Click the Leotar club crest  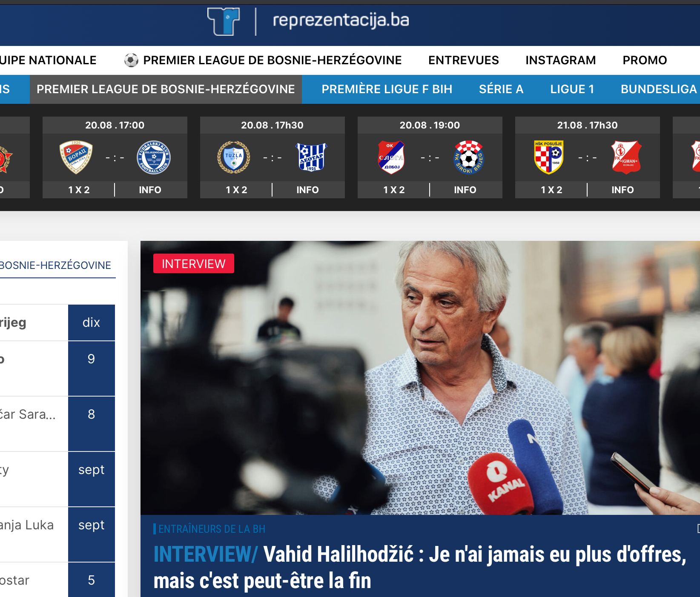click(x=311, y=157)
